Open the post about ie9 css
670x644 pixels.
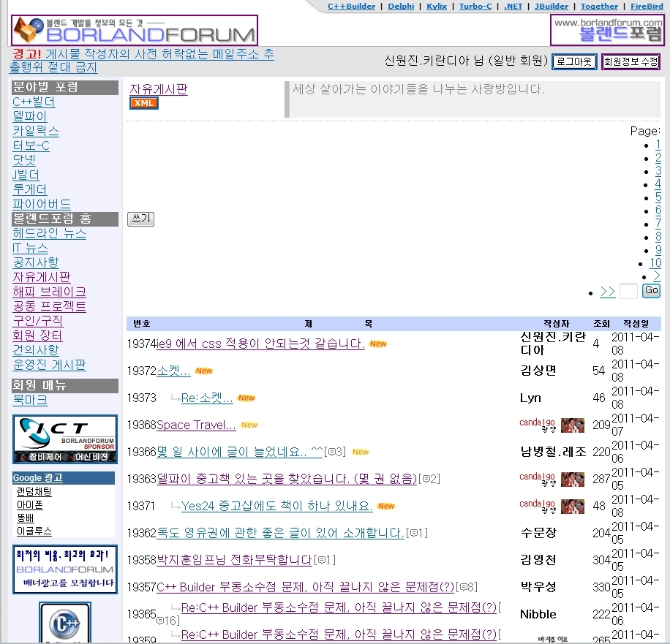tap(260, 344)
